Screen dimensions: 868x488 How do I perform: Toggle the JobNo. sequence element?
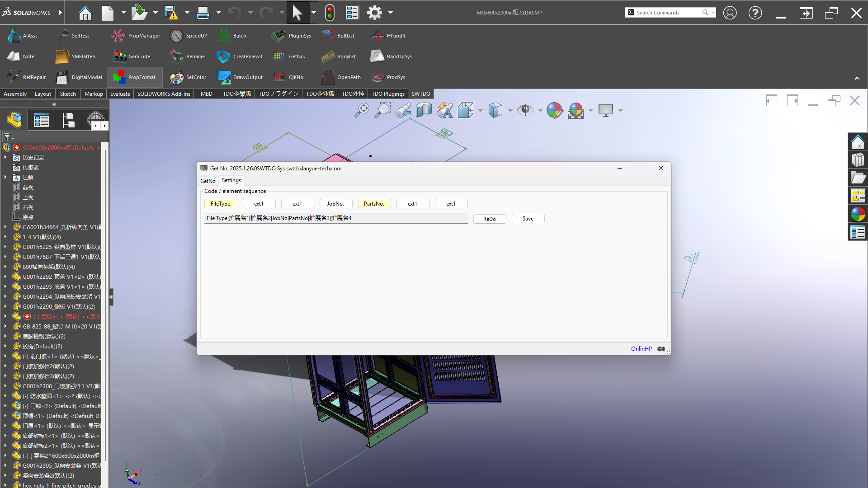[x=335, y=204]
